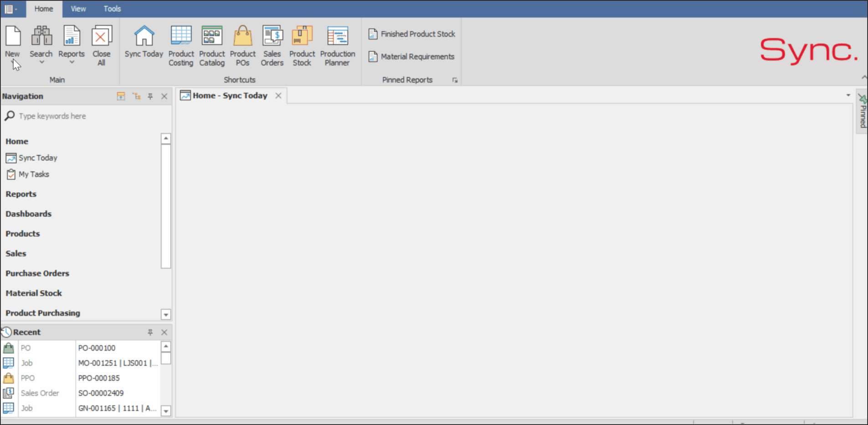Screen dimensions: 868x425
Task: Close the Navigation panel
Action: tap(164, 96)
